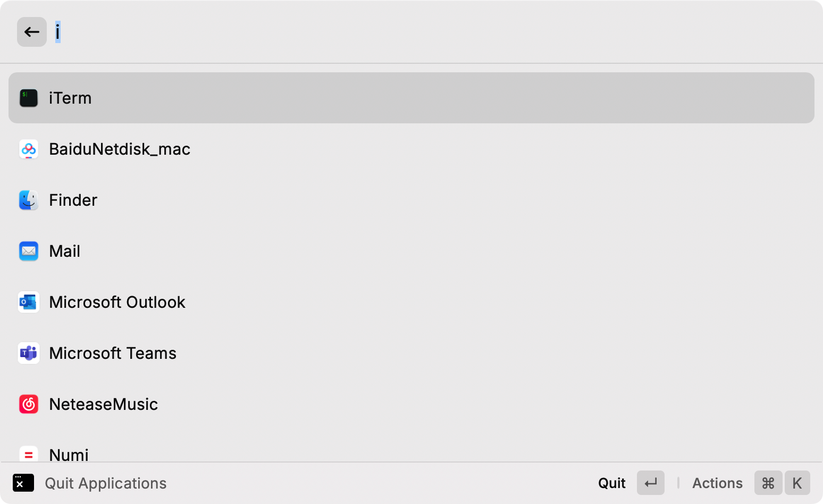The width and height of the screenshot is (823, 504).
Task: Click the Microsoft Teams icon
Action: coord(29,353)
